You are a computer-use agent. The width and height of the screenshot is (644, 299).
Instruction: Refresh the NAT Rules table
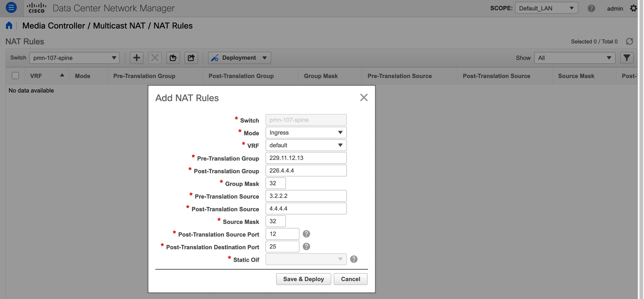[630, 41]
